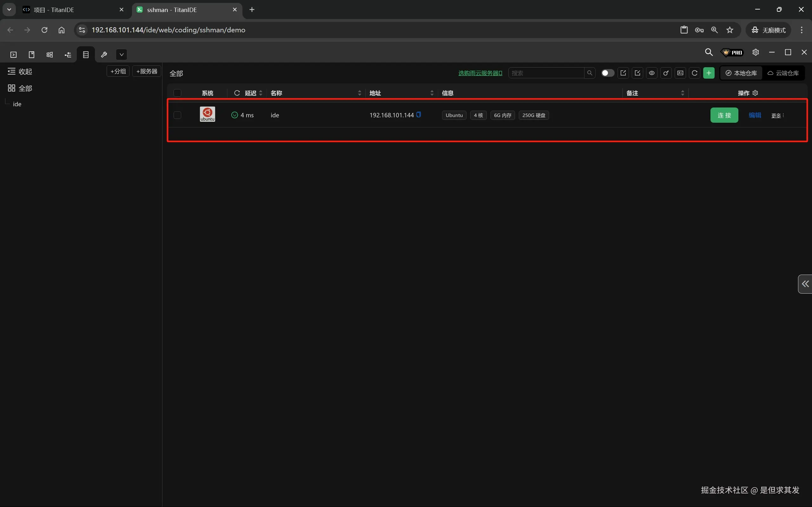Viewport: 812px width, 507px height.
Task: Tick the select-all header checkbox
Action: click(x=177, y=93)
